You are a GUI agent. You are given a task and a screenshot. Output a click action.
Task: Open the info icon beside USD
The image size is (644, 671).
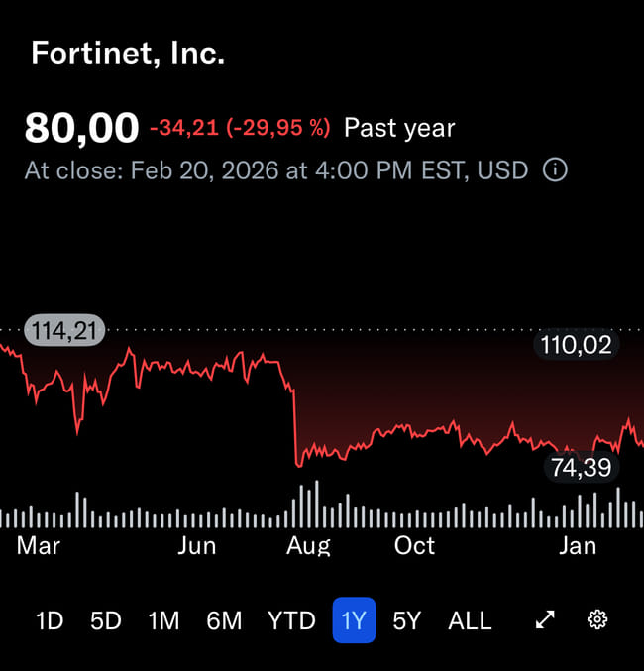(x=556, y=170)
